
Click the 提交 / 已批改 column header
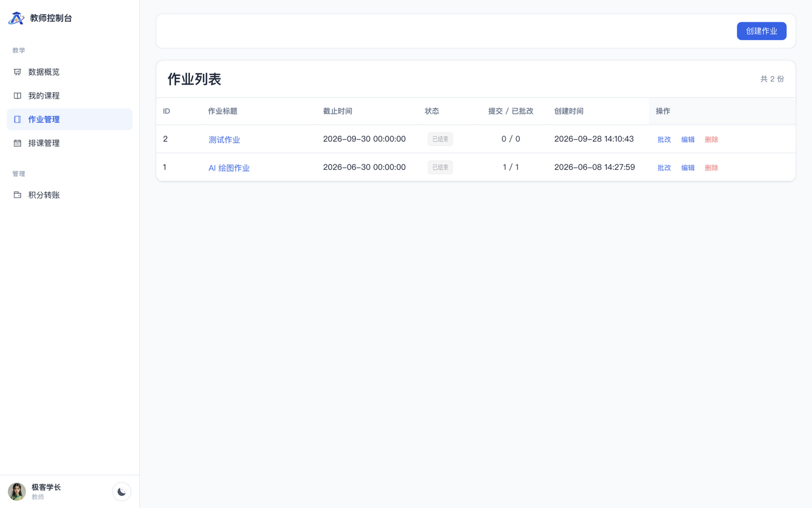click(x=511, y=111)
